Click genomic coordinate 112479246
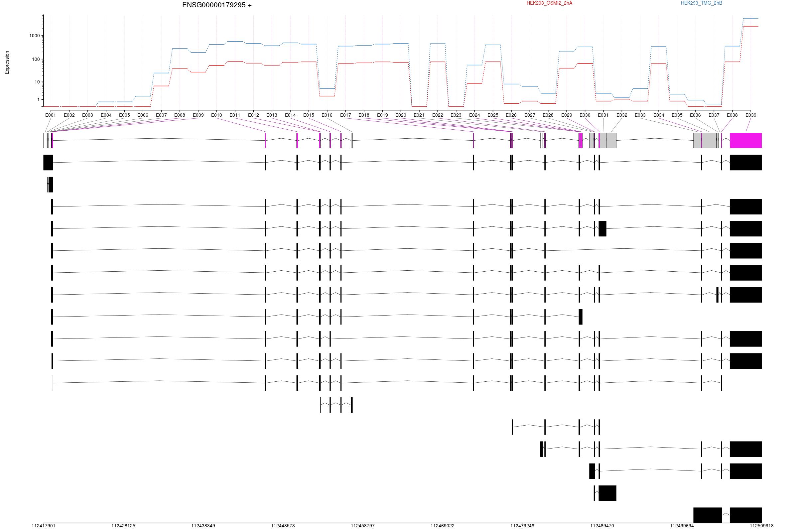Screen dimensions: 798x532 (522, 526)
